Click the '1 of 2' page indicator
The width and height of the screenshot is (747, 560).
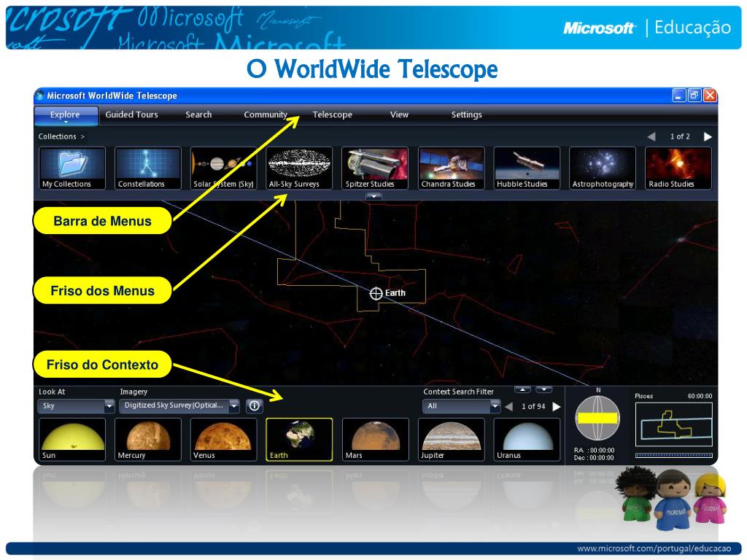pos(680,136)
